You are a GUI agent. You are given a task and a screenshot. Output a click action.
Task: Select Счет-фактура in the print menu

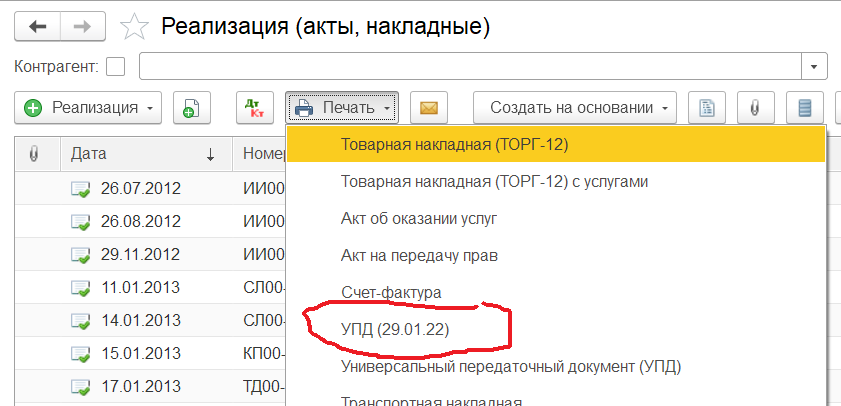pos(391,291)
